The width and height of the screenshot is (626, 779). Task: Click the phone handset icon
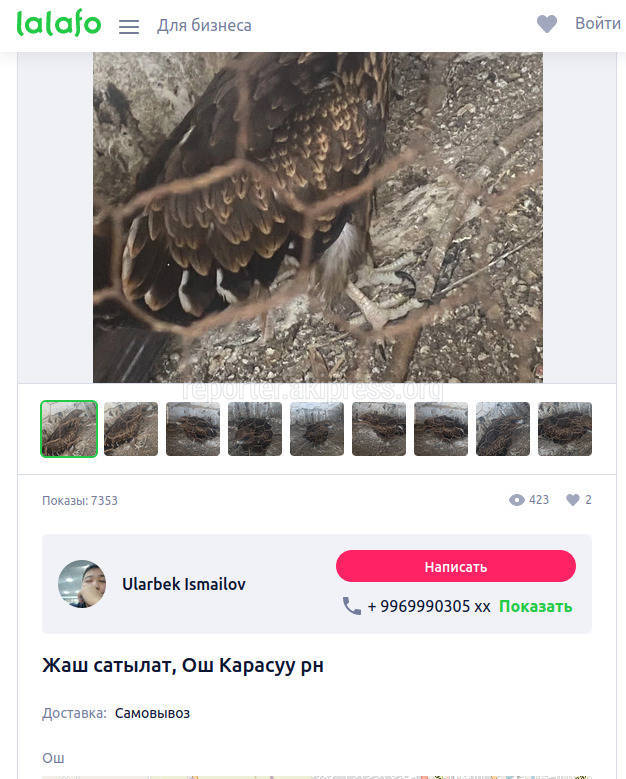[x=352, y=606]
